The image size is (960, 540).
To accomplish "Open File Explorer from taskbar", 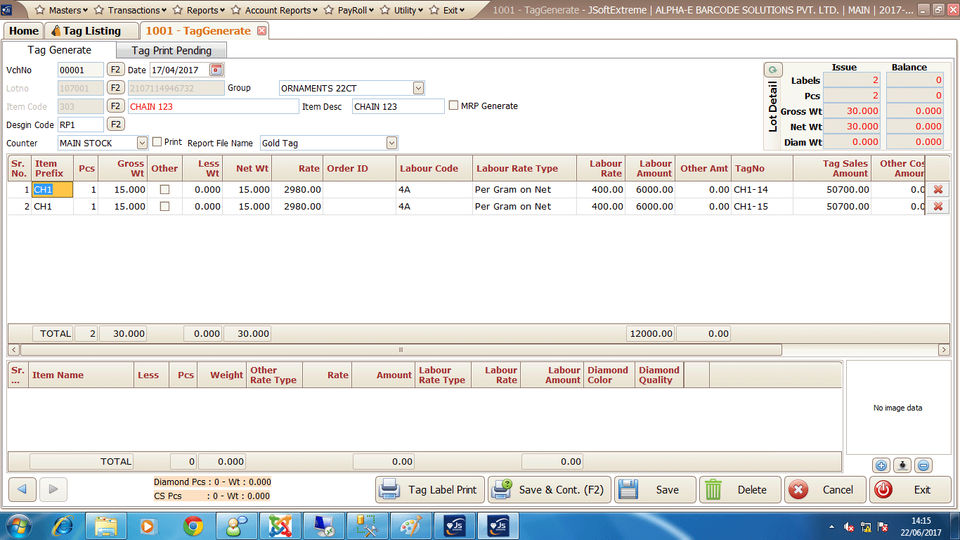I will (x=106, y=526).
